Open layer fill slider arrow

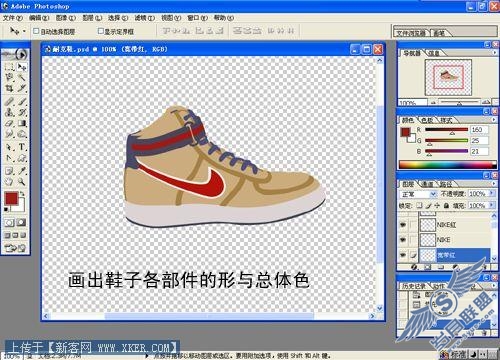pyautogui.click(x=492, y=206)
